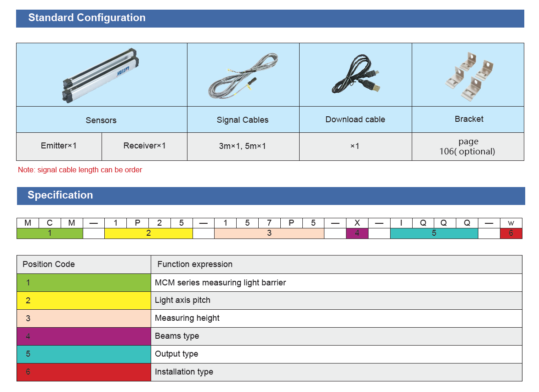Viewport: 539px width, 392px height.
Task: Select the teal Output type color cell
Action: (84, 354)
